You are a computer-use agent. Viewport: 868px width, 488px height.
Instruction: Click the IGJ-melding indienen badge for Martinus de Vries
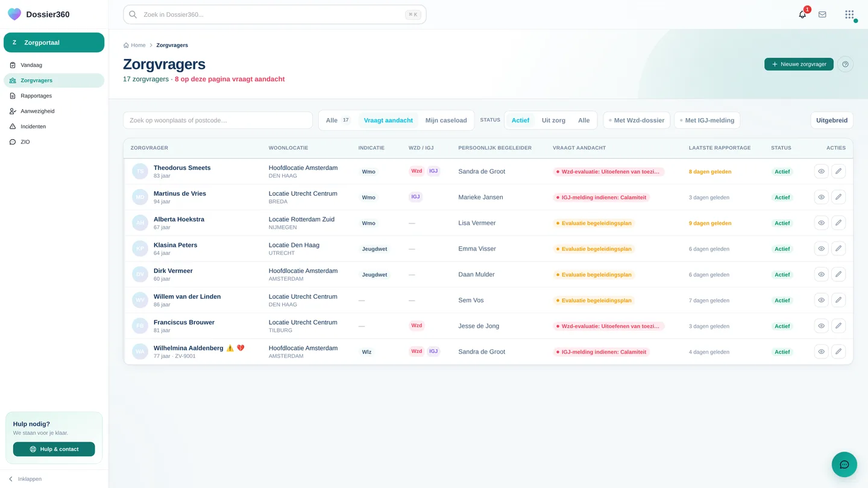[x=601, y=197]
